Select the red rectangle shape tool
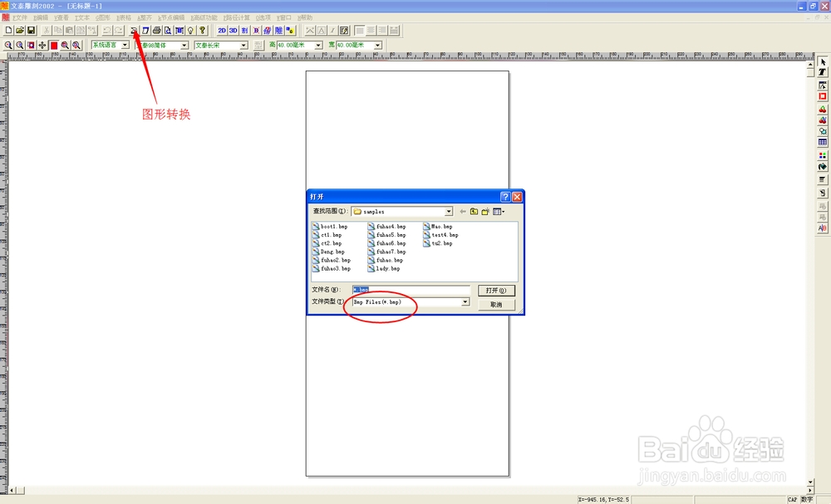The height and width of the screenshot is (504, 831). 823,96
